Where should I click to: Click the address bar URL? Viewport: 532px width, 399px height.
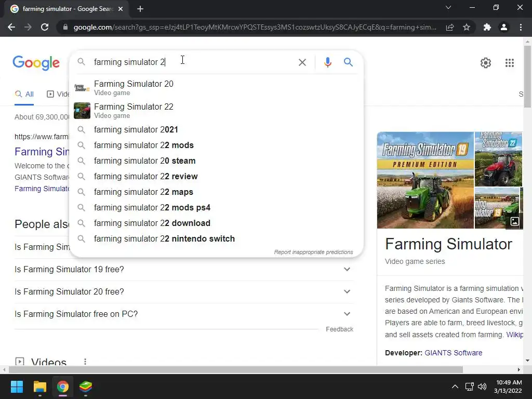255,27
